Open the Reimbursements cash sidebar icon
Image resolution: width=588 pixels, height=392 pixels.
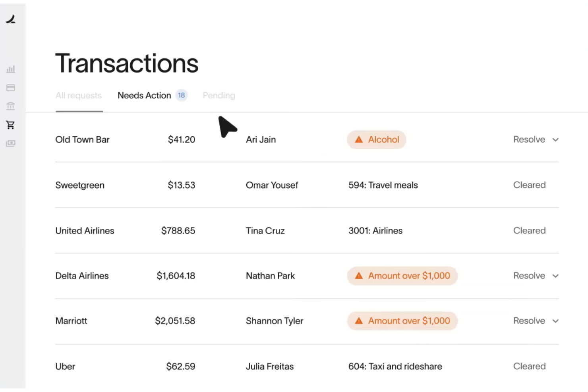(x=10, y=143)
